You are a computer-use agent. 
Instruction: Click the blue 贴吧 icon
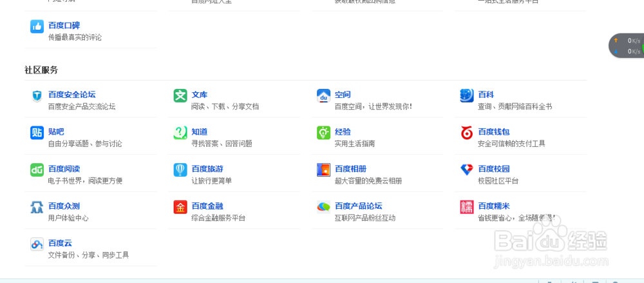pyautogui.click(x=37, y=133)
